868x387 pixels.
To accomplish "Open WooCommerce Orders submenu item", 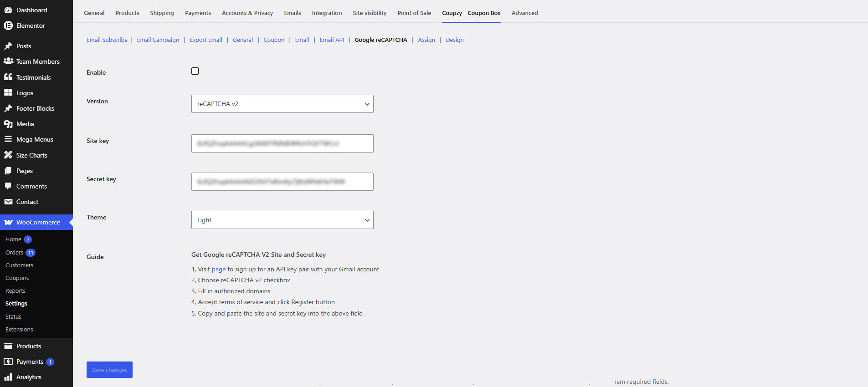I will [x=14, y=253].
